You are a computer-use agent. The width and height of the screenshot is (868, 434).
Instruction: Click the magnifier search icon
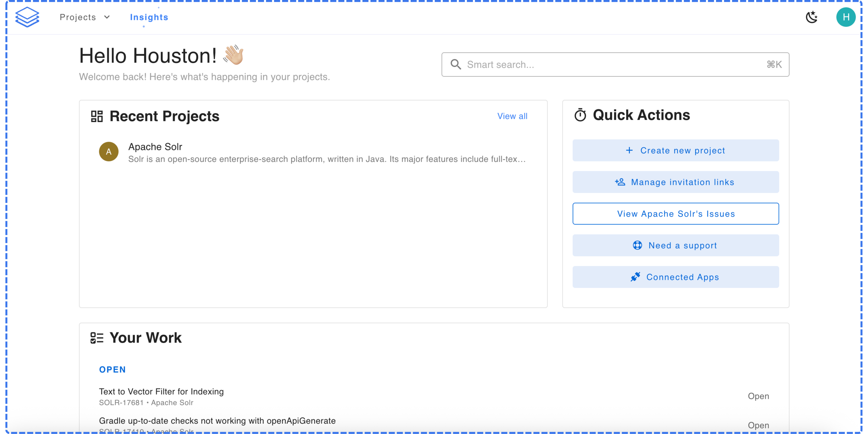(x=456, y=64)
